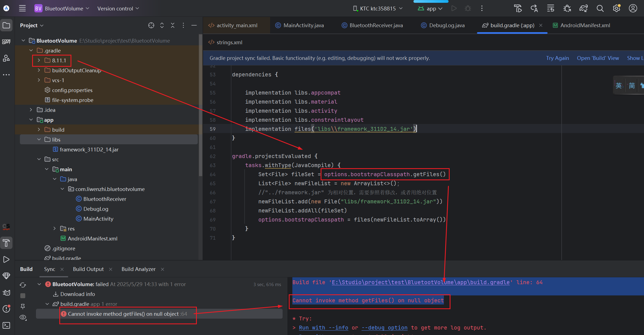The image size is (644, 335).
Task: Switch to DebugLog.java tab
Action: click(443, 25)
